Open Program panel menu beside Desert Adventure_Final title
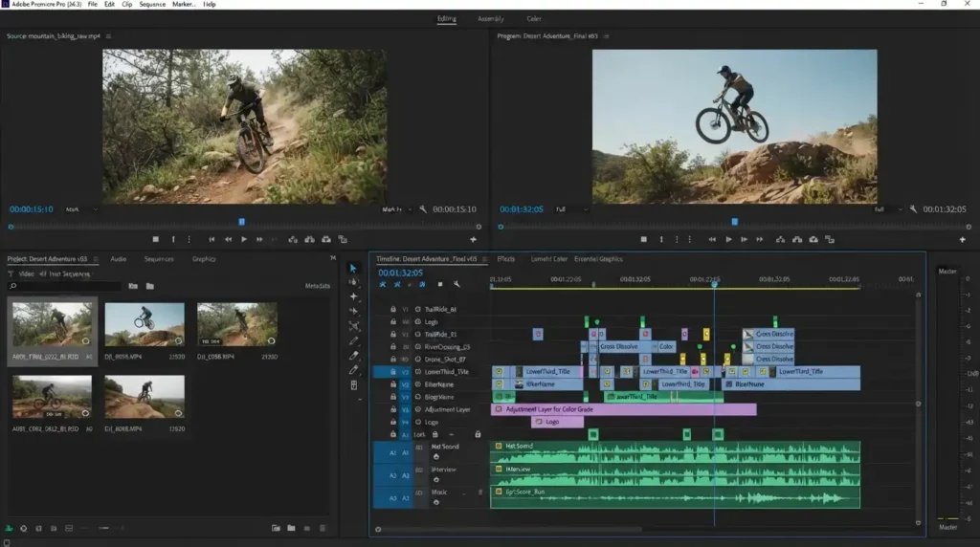The height and width of the screenshot is (547, 980). (x=606, y=36)
